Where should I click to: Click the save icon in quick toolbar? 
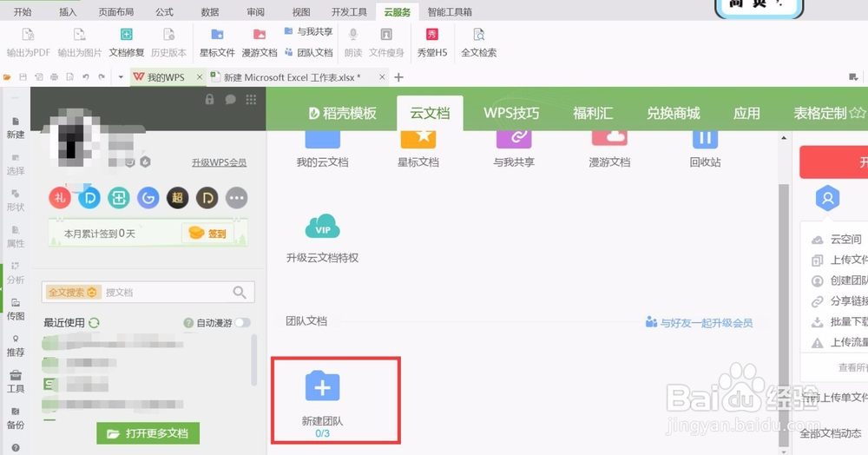coord(23,77)
